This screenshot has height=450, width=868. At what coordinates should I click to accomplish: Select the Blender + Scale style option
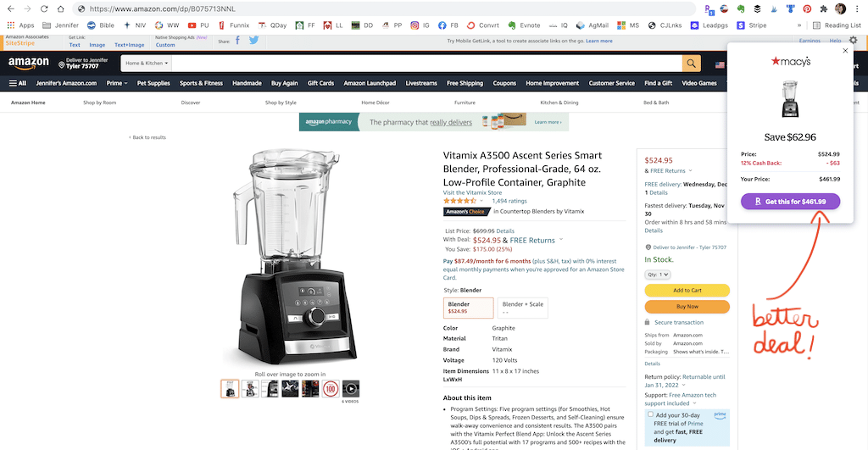(522, 308)
